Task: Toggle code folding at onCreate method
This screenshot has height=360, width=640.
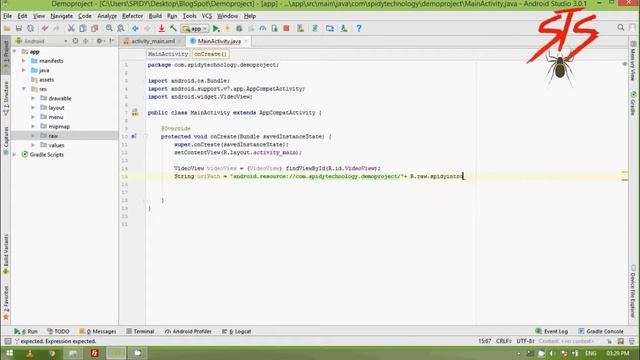Action: point(145,136)
